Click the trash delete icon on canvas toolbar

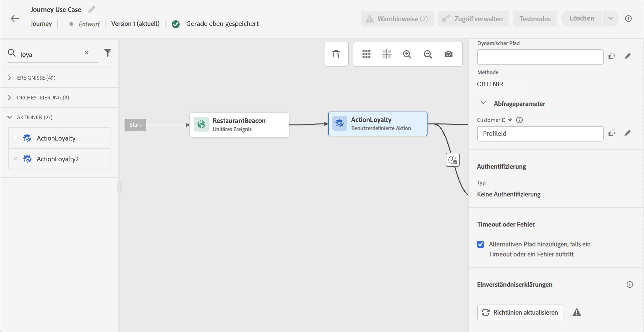[336, 54]
